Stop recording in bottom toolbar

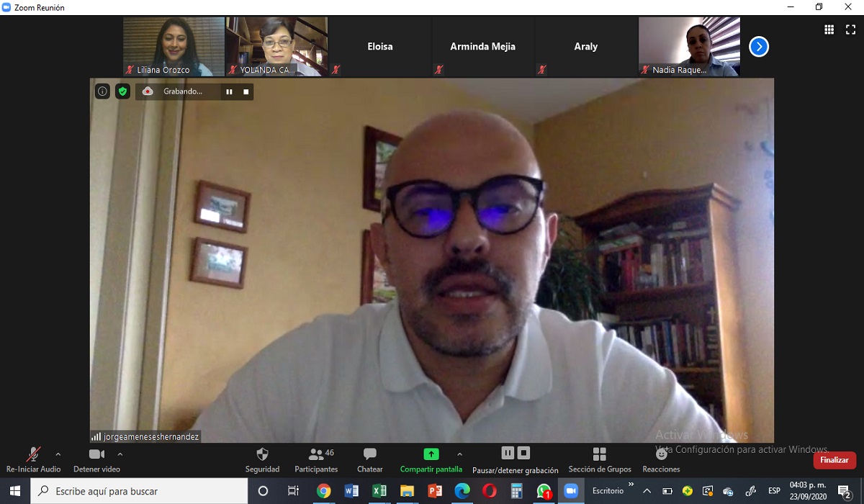click(524, 453)
